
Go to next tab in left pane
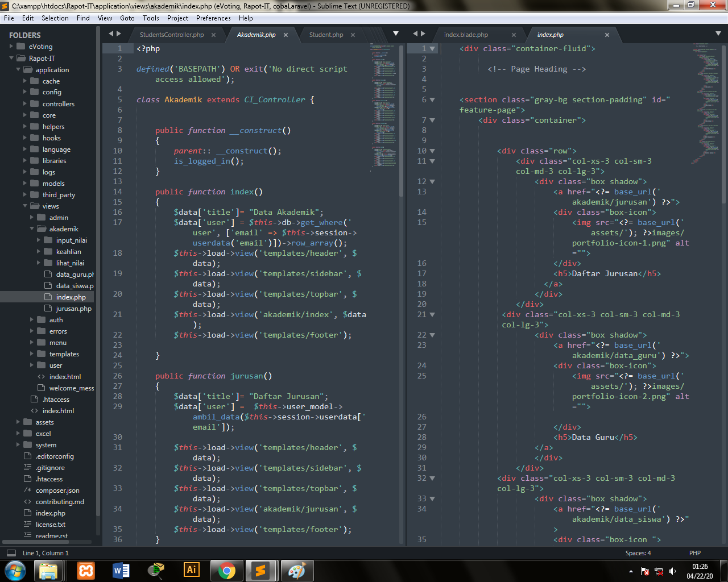pyautogui.click(x=119, y=34)
